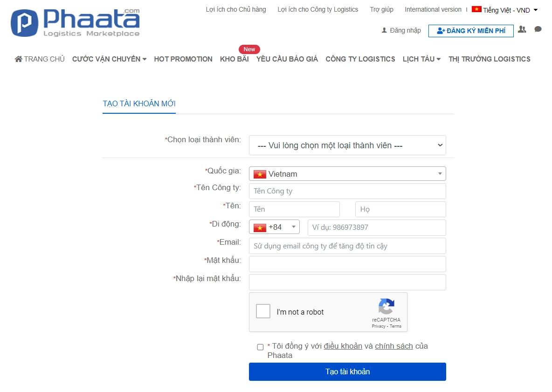Go to the CÔNG TY LOGISTICS menu item
552x392 pixels.
pyautogui.click(x=360, y=59)
